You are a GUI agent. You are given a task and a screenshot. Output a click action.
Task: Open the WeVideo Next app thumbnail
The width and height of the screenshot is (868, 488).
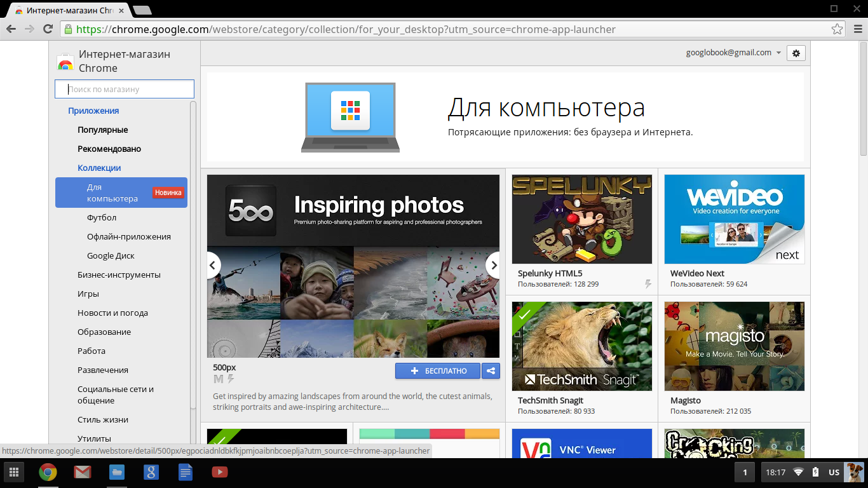735,219
